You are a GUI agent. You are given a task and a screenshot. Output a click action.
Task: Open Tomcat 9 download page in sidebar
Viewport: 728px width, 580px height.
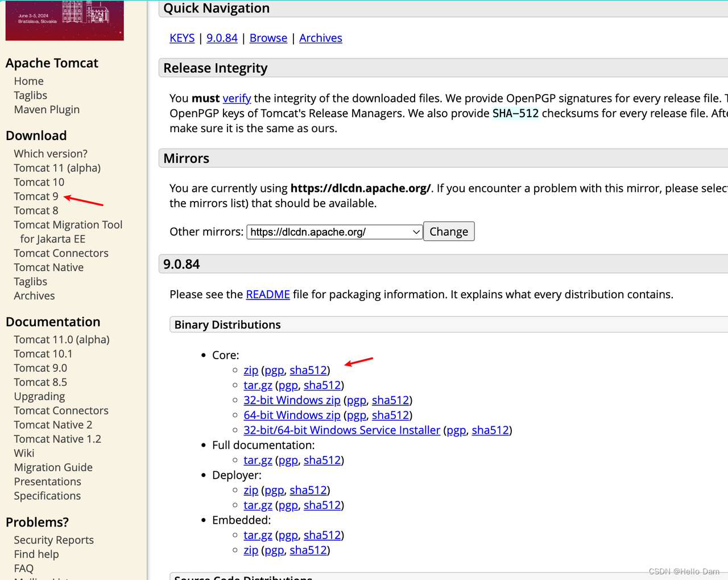pos(36,196)
